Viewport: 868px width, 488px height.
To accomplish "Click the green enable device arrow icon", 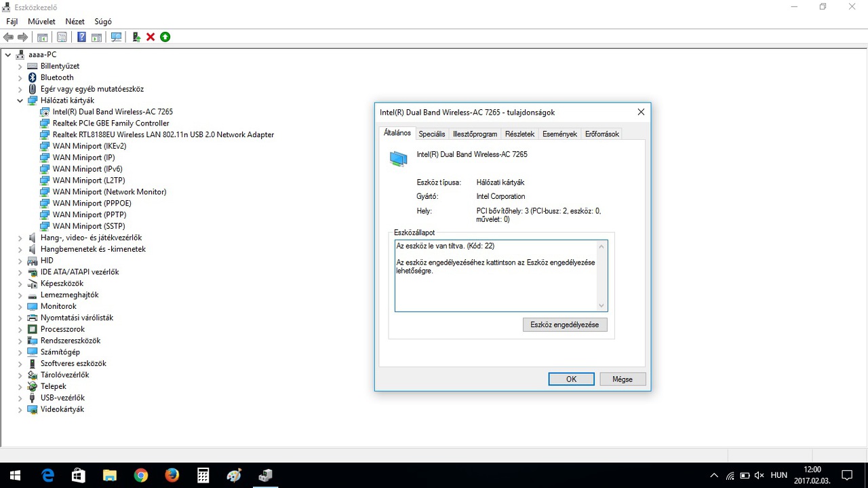I will click(165, 37).
